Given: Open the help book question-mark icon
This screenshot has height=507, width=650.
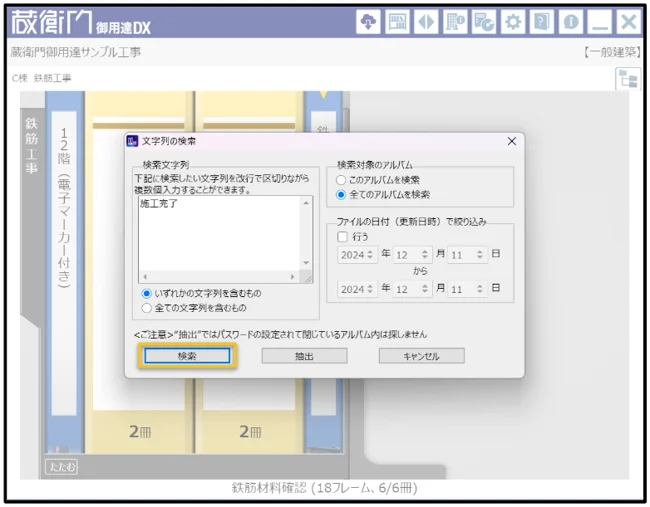Looking at the screenshot, I should (541, 22).
